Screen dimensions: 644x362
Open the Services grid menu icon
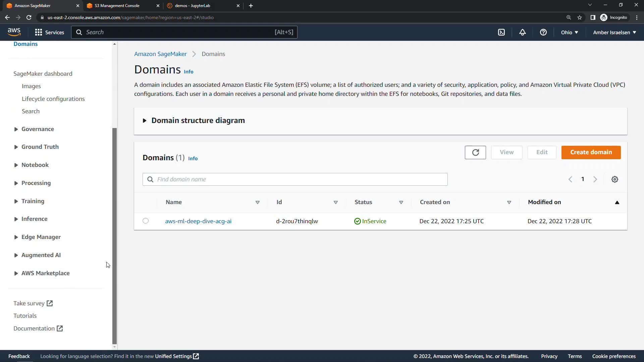point(39,32)
